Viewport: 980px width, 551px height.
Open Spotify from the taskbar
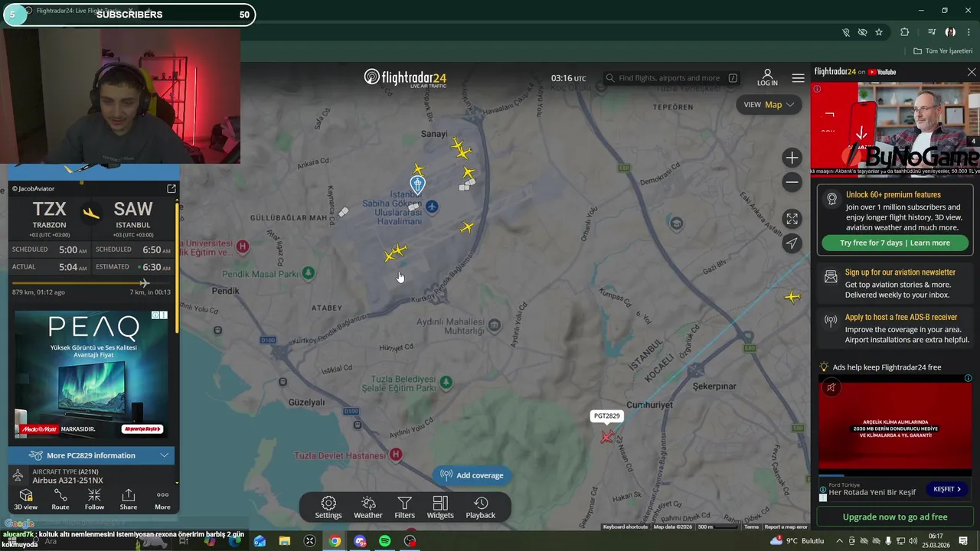[385, 541]
